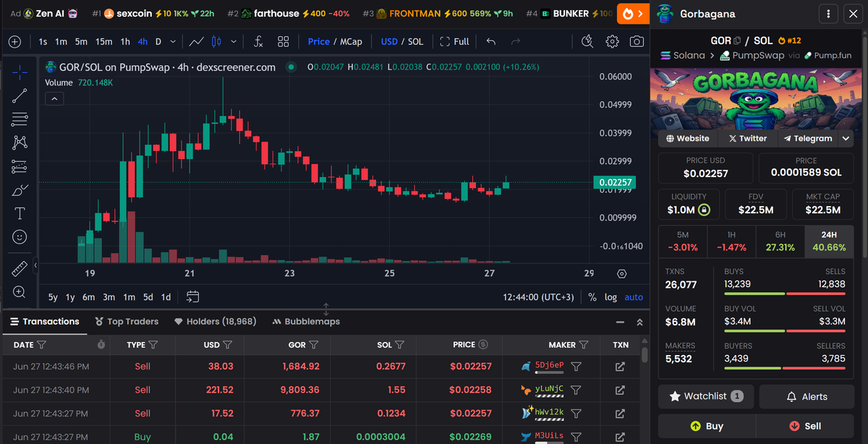Toggle the PRICE column currency icon
This screenshot has width=868, height=444.
pos(483,345)
